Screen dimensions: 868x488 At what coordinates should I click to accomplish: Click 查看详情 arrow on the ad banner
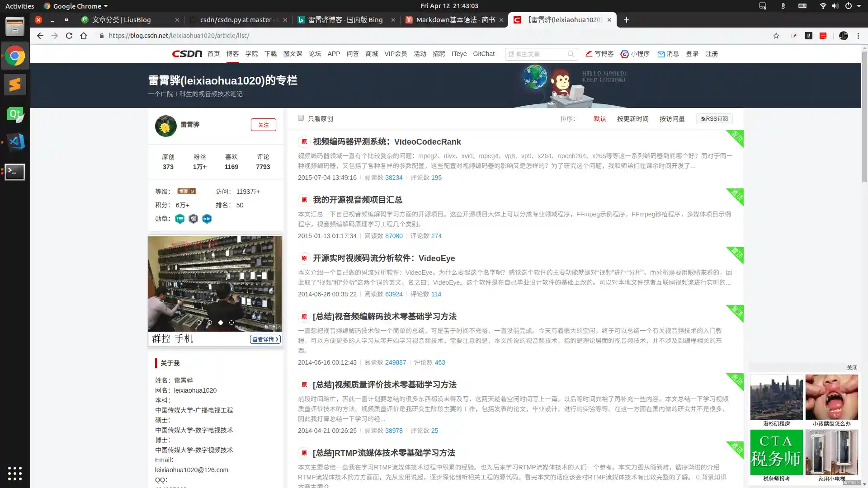click(x=265, y=339)
